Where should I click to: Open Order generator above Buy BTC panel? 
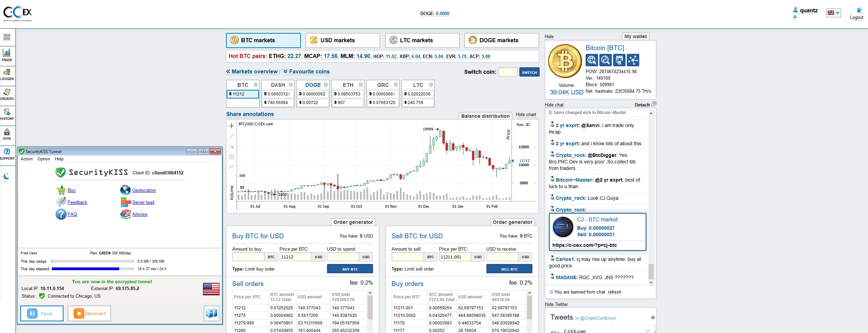[353, 222]
